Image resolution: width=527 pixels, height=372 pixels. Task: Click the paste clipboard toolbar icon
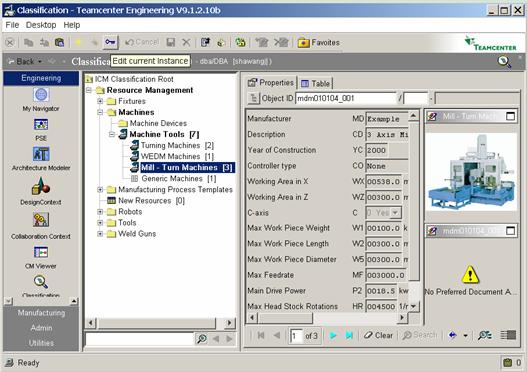pos(59,42)
